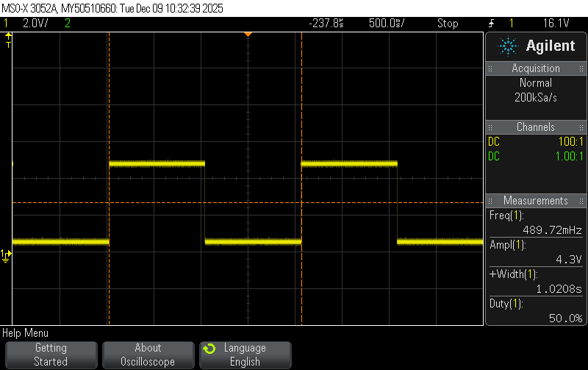The height and width of the screenshot is (370, 588).
Task: Click the trigger source 1 indicator in top bar
Action: (x=511, y=24)
